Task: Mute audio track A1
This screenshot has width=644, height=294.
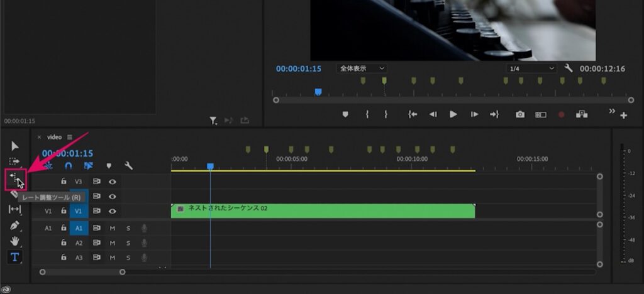Action: pyautogui.click(x=112, y=228)
